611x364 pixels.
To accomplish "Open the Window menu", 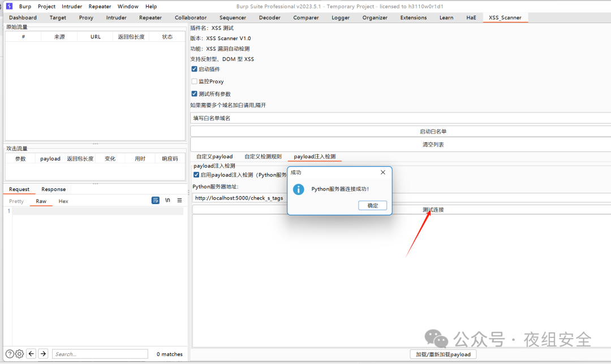I will click(128, 6).
